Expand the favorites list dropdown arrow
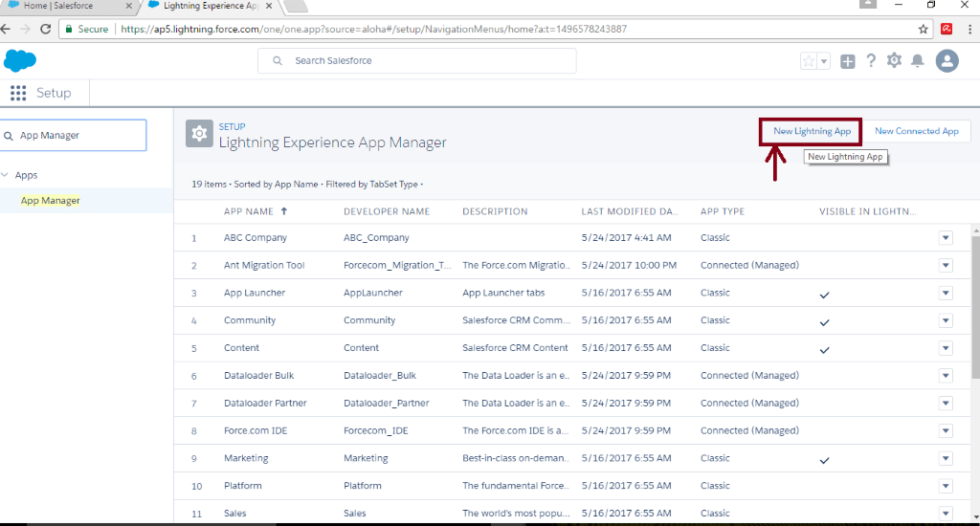Viewport: 980px width, 526px height. (x=824, y=61)
